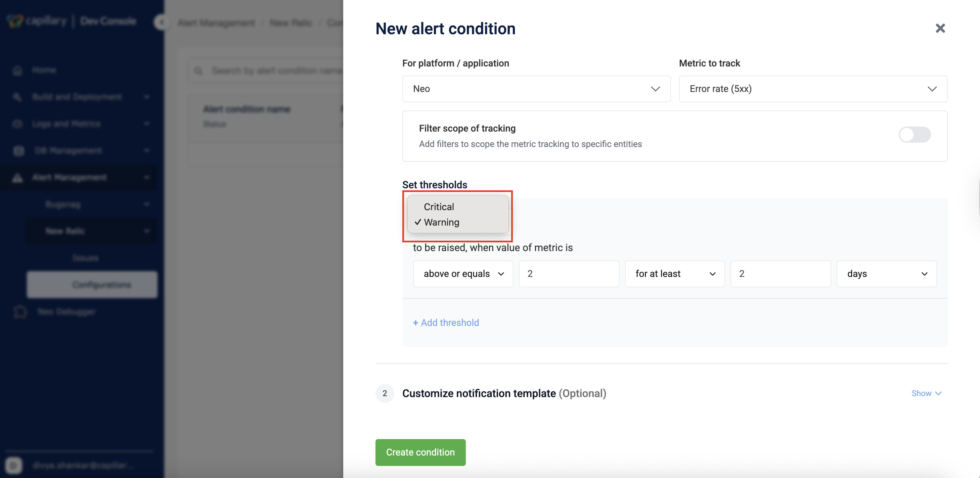Click the duration number input field

pyautogui.click(x=780, y=274)
